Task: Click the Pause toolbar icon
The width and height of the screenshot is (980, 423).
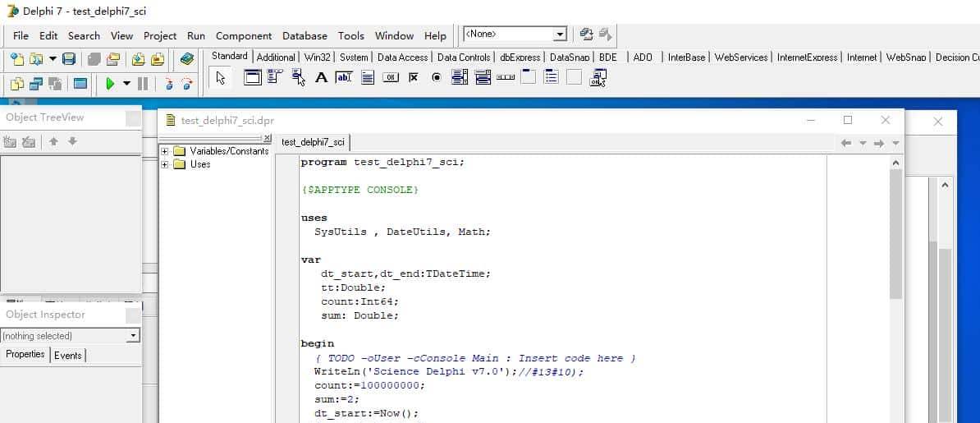Action: coord(143,83)
